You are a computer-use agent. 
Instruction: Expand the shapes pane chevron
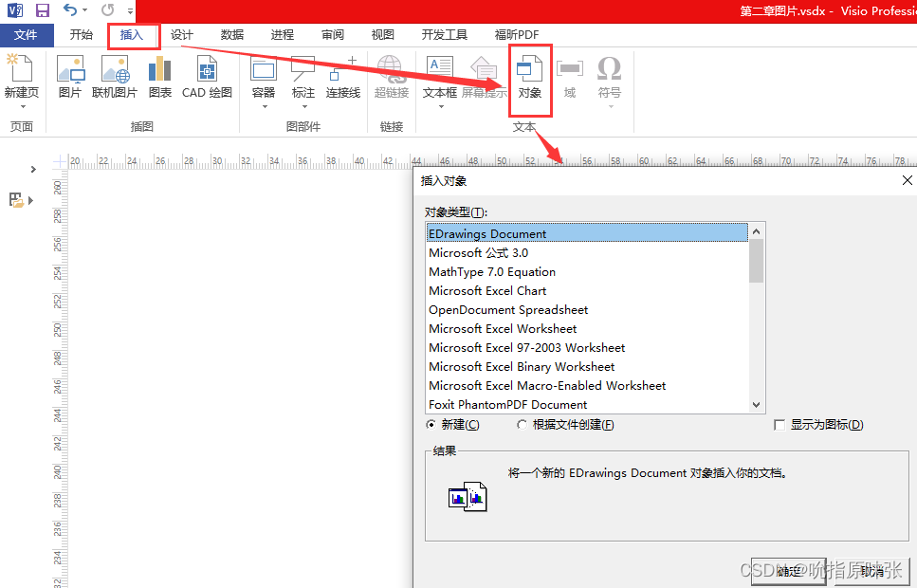tap(33, 170)
